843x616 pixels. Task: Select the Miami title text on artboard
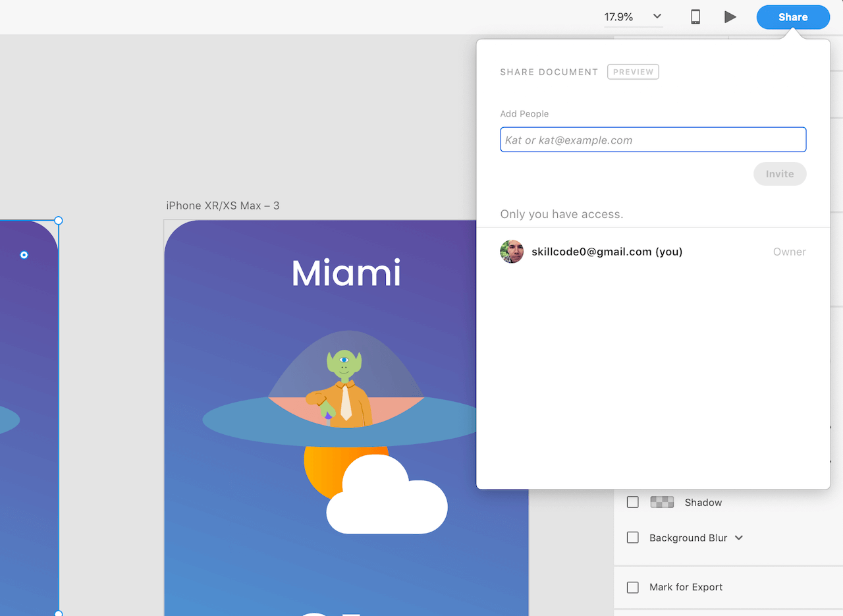[x=346, y=272]
